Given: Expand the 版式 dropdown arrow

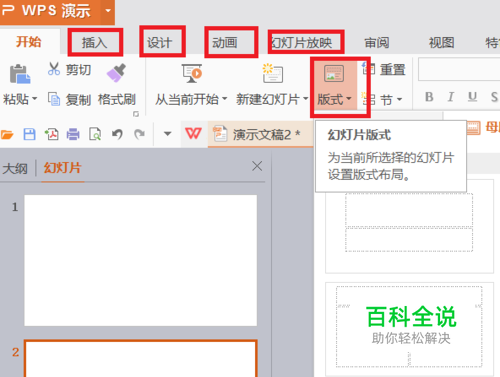Looking at the screenshot, I should [349, 99].
